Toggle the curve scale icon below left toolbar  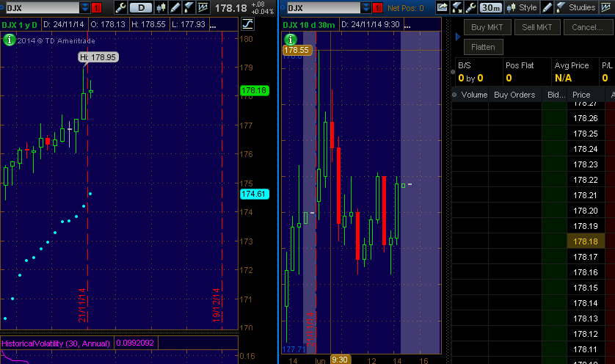coord(247,23)
